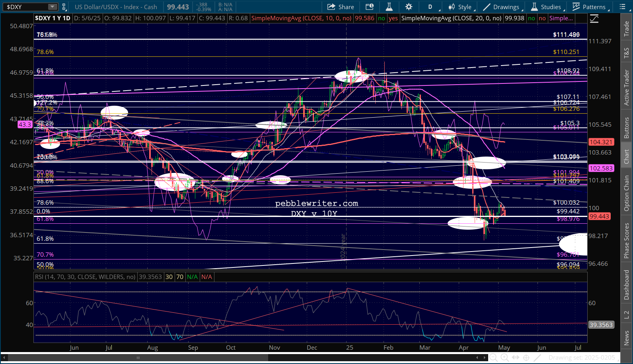This screenshot has width=633, height=364.
Task: Click the pan arrows icon
Action: [x=515, y=358]
